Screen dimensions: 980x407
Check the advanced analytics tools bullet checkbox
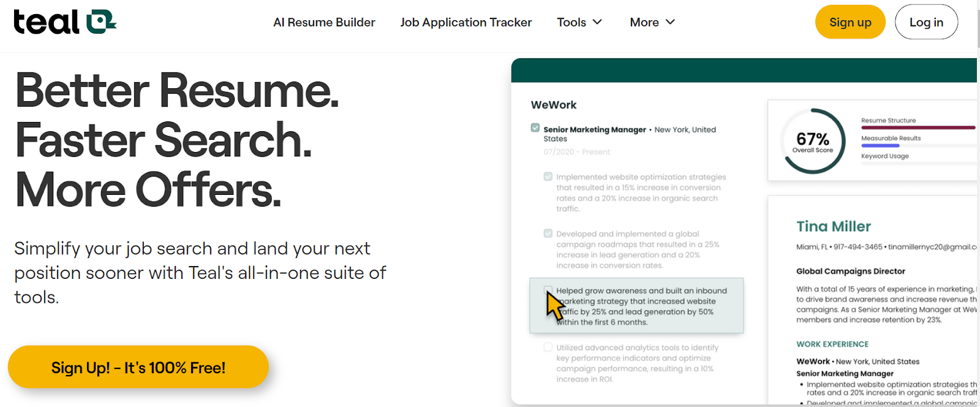(548, 347)
